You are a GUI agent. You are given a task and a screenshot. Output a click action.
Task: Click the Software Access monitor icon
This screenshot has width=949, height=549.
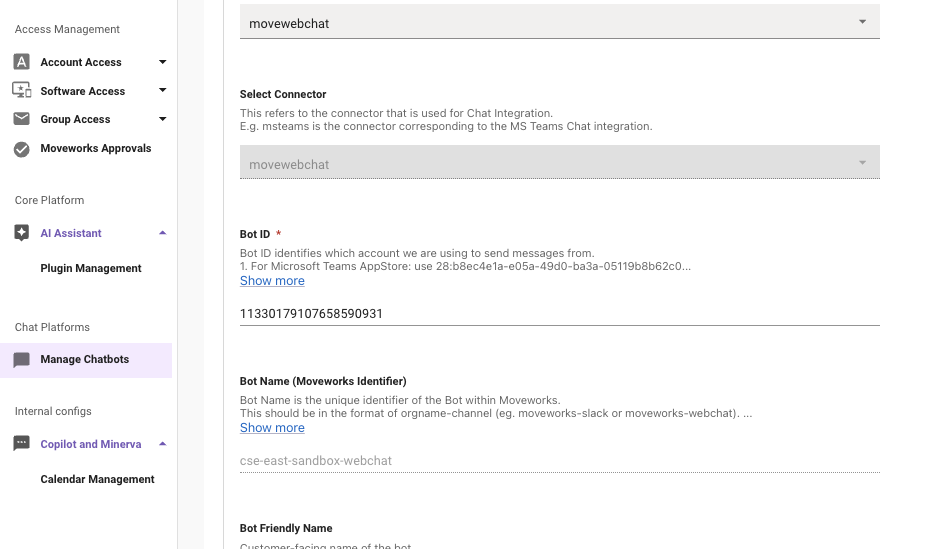pos(21,90)
